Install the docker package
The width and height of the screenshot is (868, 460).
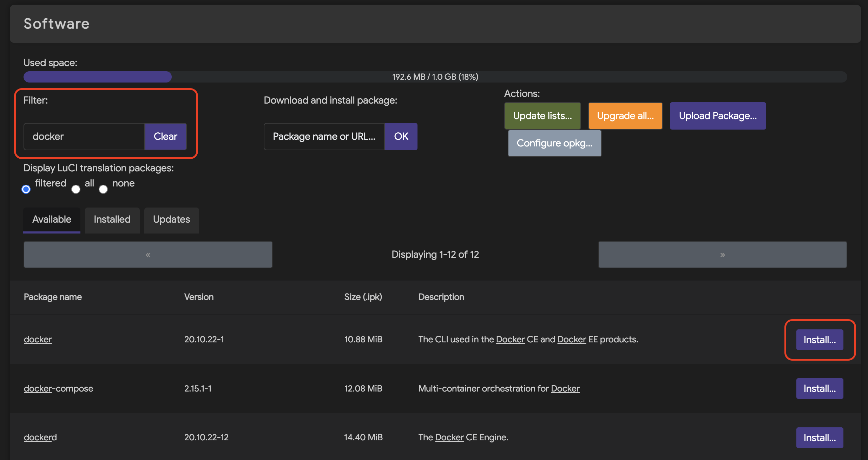[820, 340]
